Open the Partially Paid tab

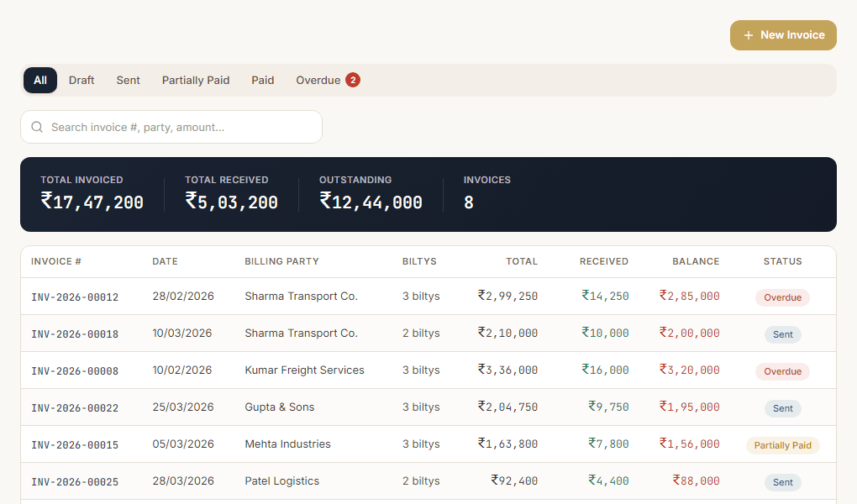(196, 81)
